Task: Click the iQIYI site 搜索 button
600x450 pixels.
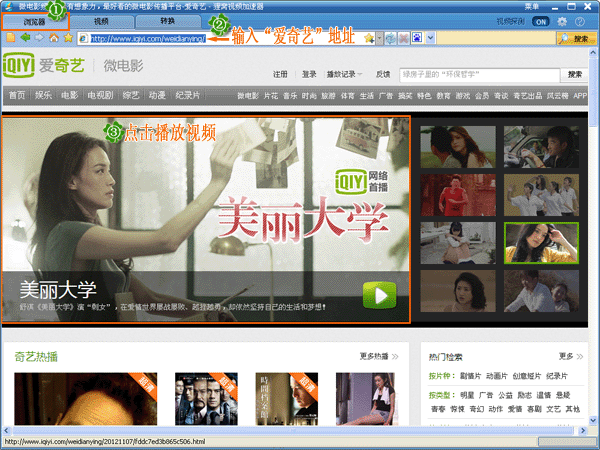Action: pyautogui.click(x=575, y=75)
